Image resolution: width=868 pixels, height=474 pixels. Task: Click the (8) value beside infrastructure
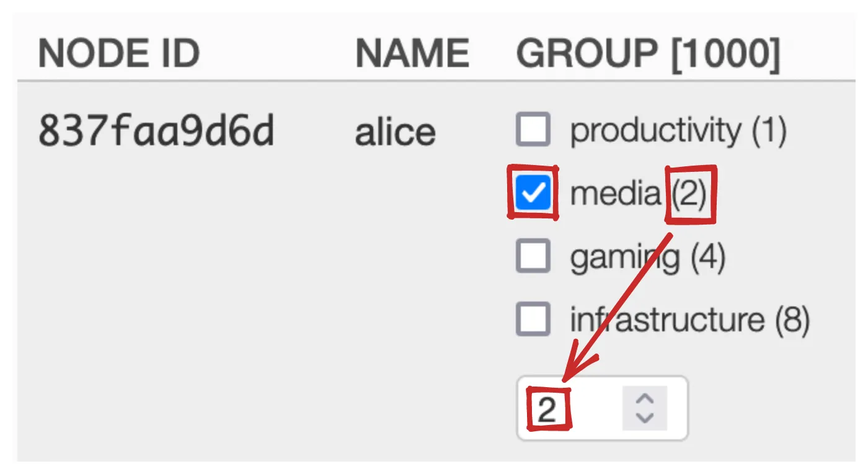(792, 320)
